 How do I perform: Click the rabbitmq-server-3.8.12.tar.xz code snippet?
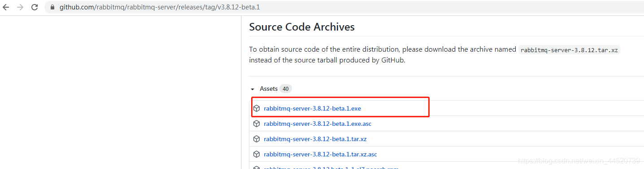tap(570, 50)
